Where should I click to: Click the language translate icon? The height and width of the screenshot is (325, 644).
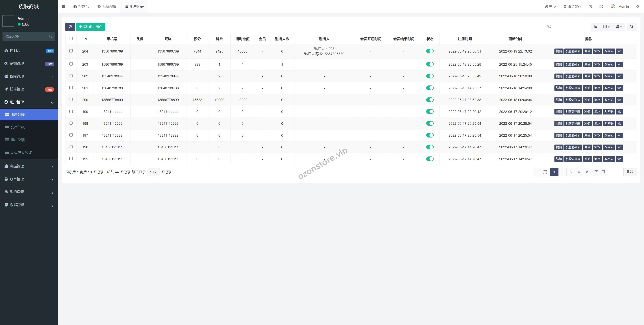click(591, 7)
